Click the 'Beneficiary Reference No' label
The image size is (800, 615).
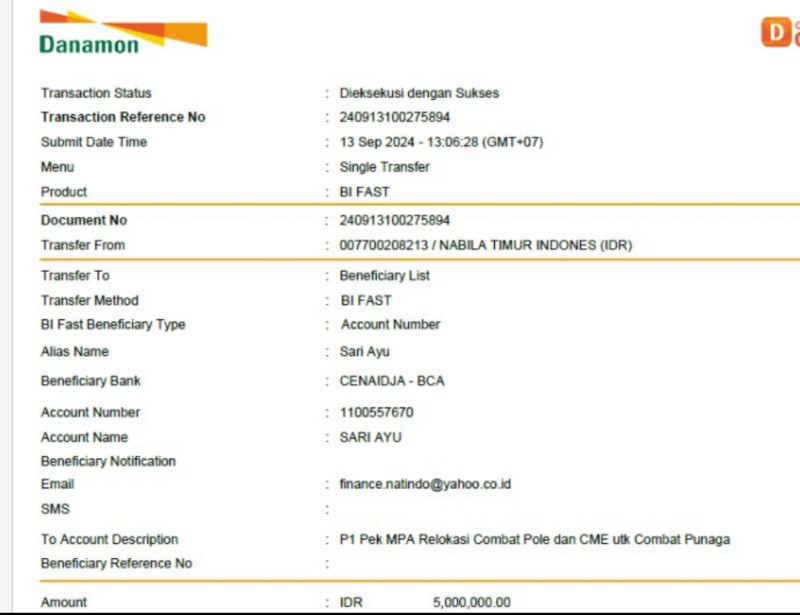(116, 563)
